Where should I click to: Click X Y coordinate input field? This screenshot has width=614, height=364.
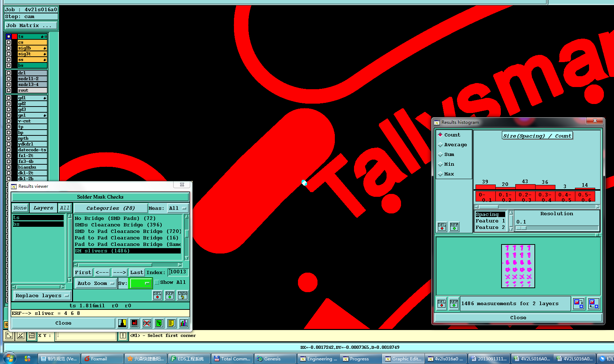point(86,336)
